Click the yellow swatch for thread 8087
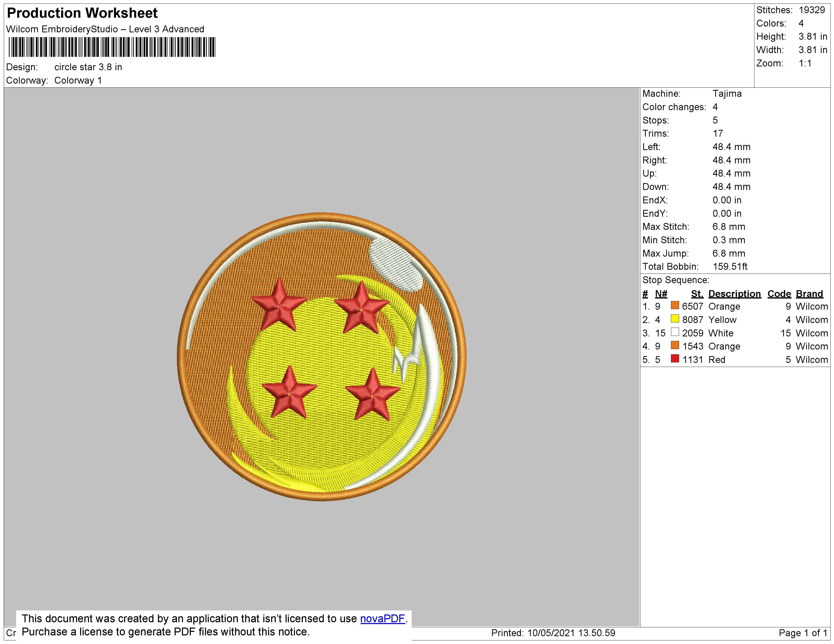Viewport: 834px width, 644px height. coord(675,319)
